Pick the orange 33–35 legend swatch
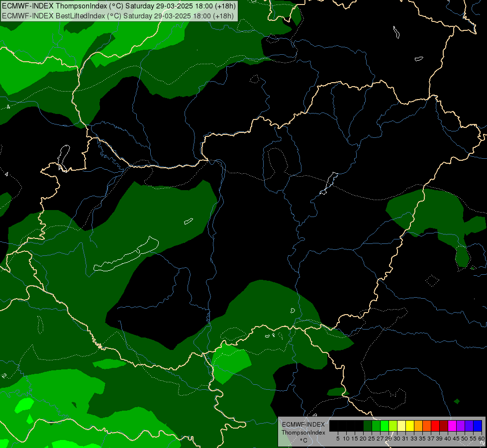This screenshot has width=487, height=448. click(x=418, y=426)
